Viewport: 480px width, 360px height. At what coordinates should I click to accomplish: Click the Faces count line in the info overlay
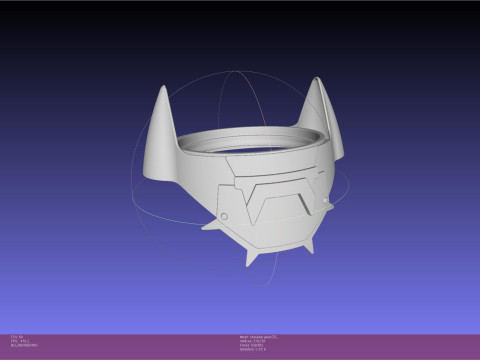click(252, 345)
